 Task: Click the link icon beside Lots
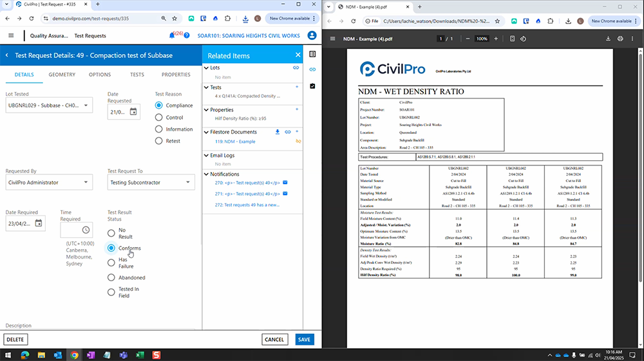[x=296, y=68]
